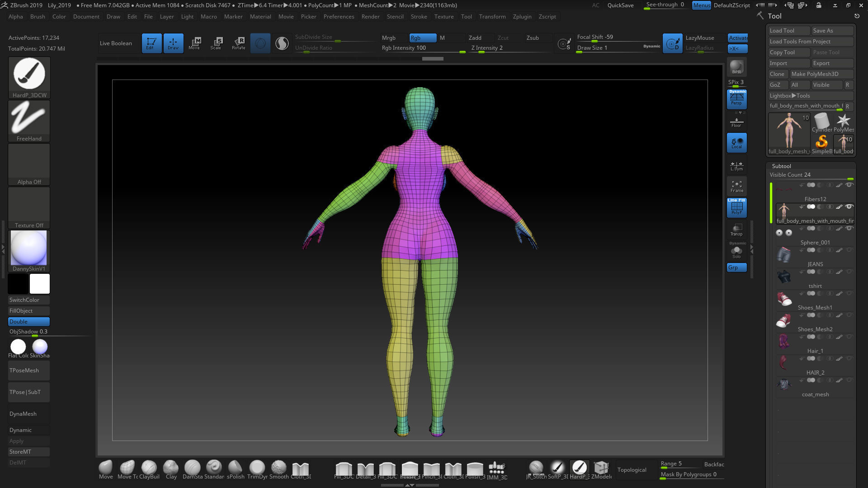868x488 pixels.
Task: Toggle the Persp perspective icon
Action: (736, 99)
